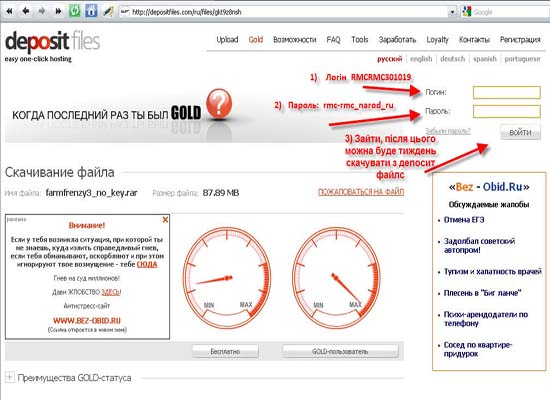Open the Gold menu item

pyautogui.click(x=256, y=40)
